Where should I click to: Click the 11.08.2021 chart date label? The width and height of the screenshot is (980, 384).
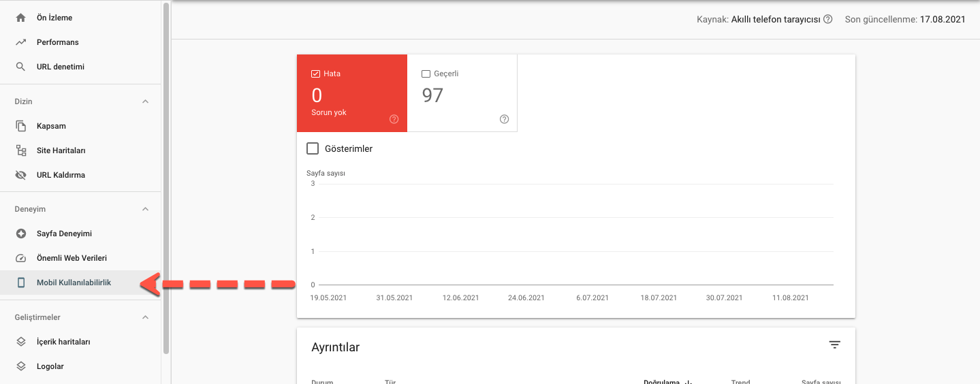pos(791,298)
